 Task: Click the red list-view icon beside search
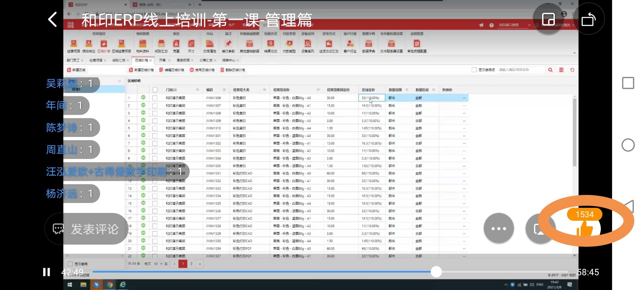pos(561,70)
